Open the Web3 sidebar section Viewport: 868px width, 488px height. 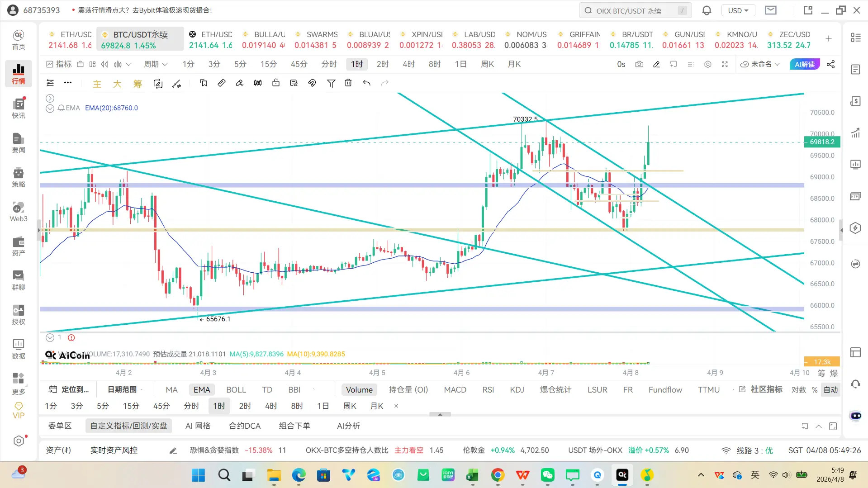(x=19, y=212)
